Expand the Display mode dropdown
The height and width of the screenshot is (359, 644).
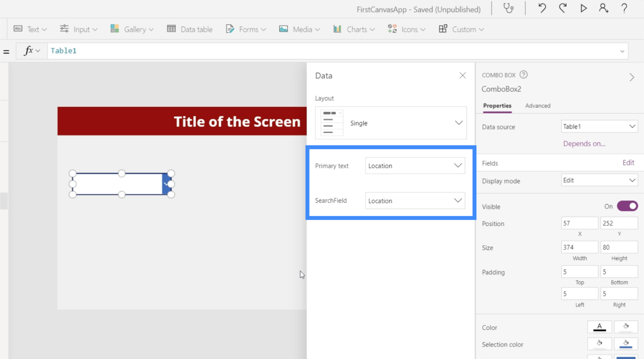pos(599,180)
